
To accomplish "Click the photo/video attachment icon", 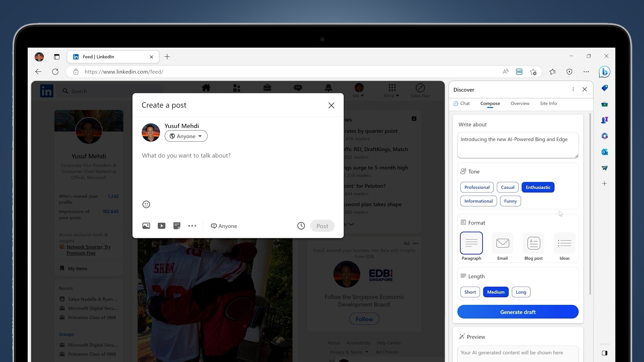I will (x=146, y=226).
